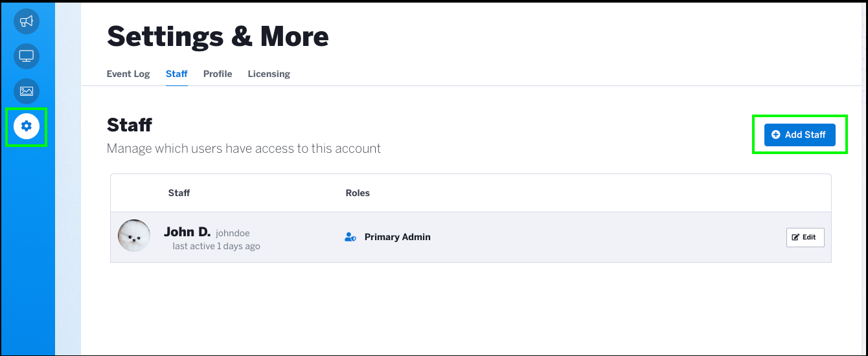Open the monitor screens icon in sidebar

click(27, 56)
